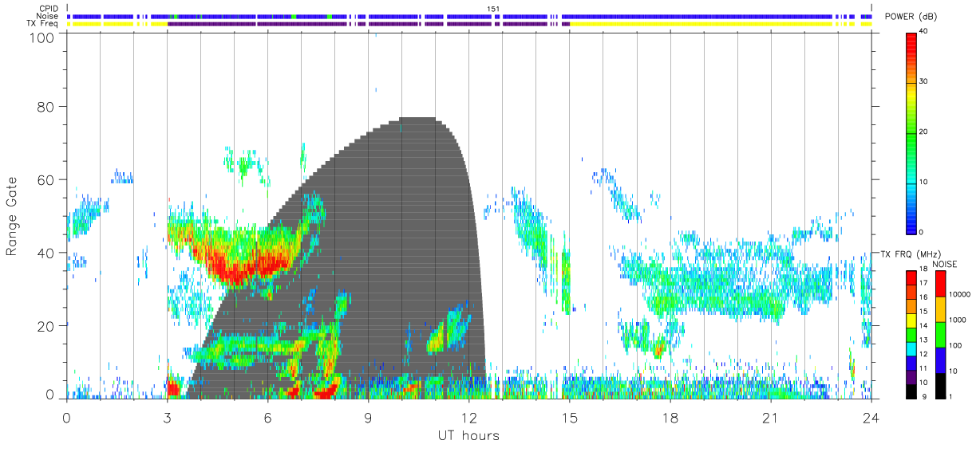
Task: Click the TX frequency color scale bar
Action: (x=911, y=334)
